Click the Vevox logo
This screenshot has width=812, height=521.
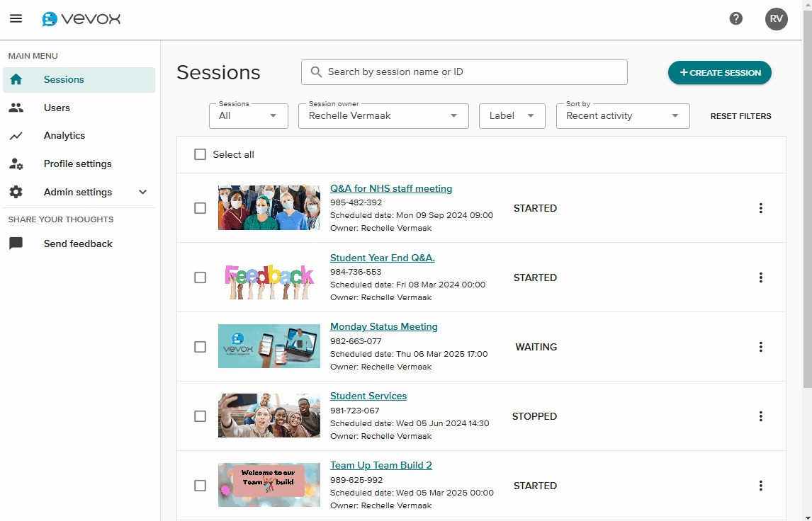click(81, 19)
